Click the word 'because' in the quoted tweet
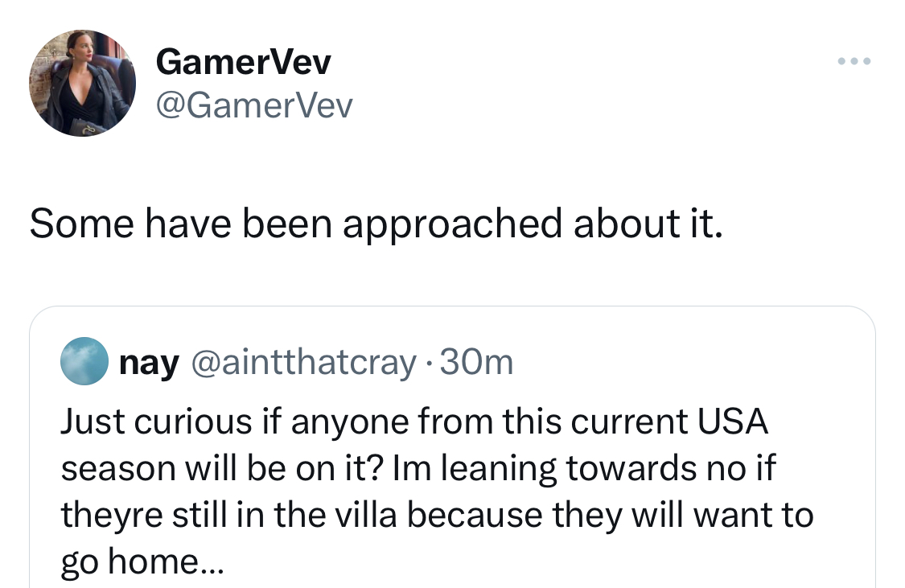The image size is (905, 588). [475, 514]
